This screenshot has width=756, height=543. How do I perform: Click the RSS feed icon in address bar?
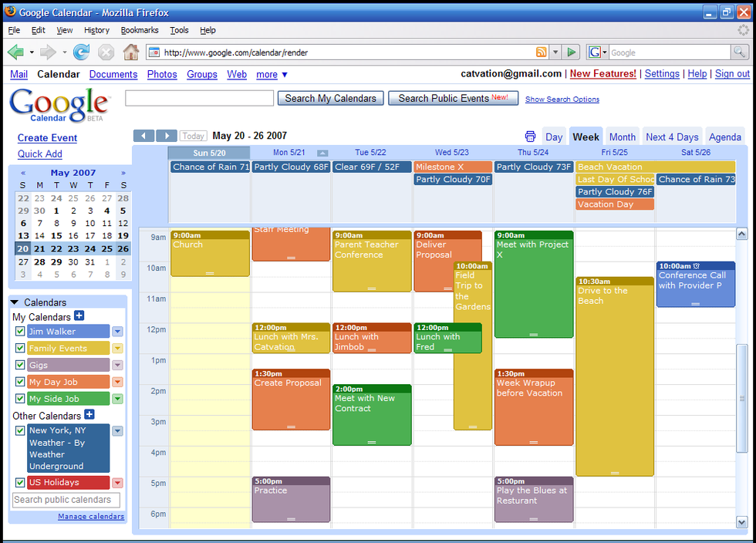(x=542, y=52)
